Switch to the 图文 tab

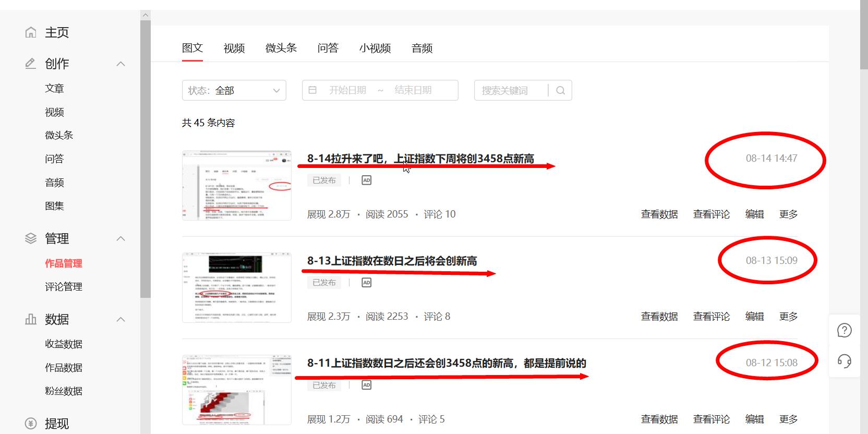192,48
